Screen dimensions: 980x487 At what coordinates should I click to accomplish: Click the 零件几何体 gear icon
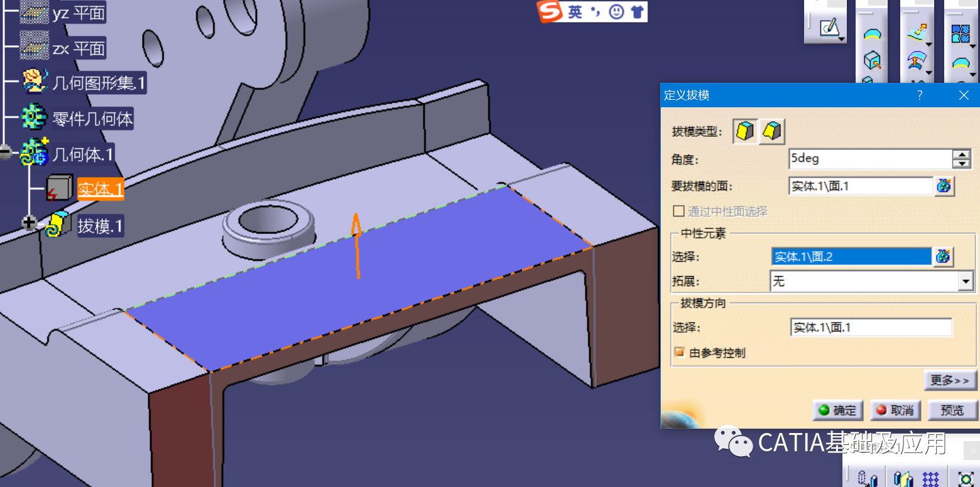[x=35, y=118]
